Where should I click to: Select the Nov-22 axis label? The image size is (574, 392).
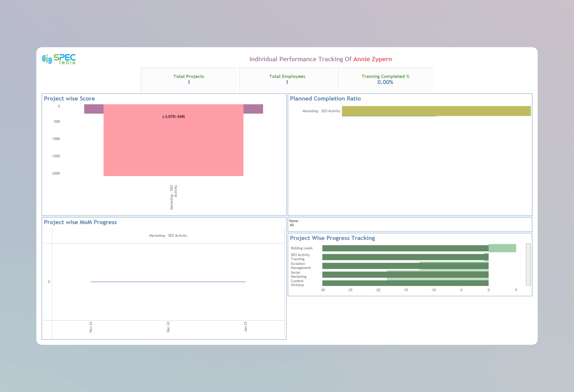(91, 327)
